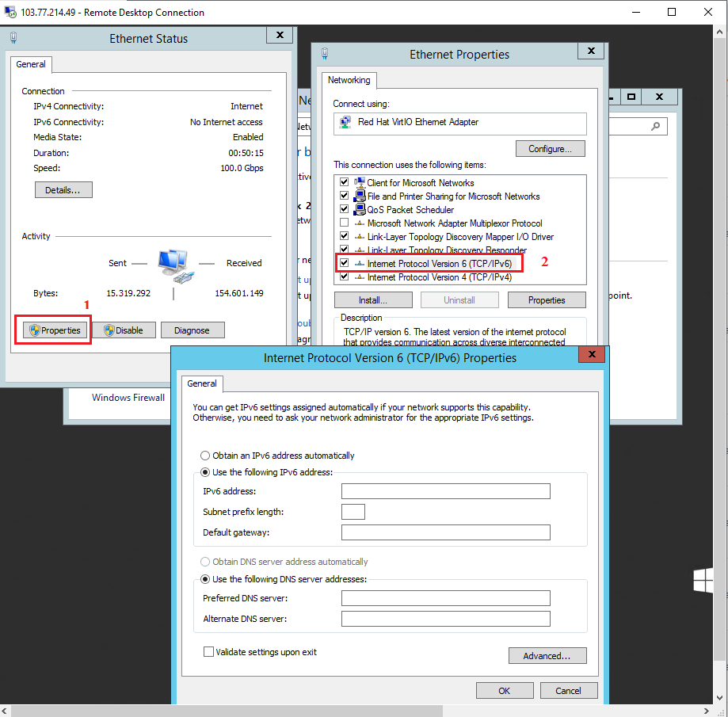728x717 pixels.
Task: Open the Details button in Ethernet Status
Action: 63,190
